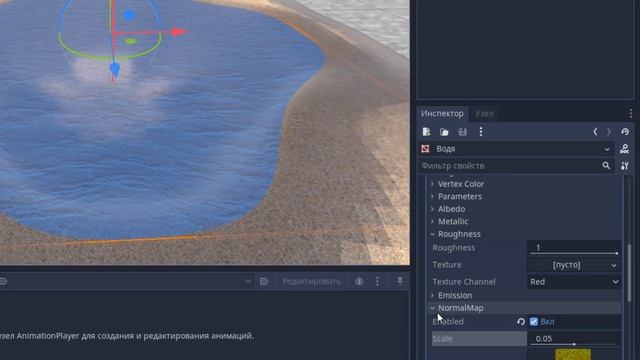Go to previous object in Inspector history

point(595,132)
